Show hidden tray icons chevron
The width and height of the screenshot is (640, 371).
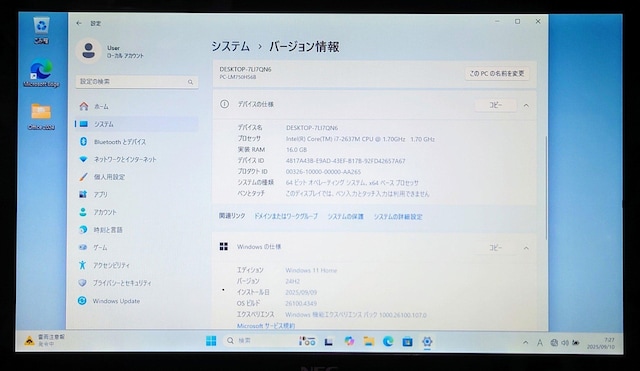(x=525, y=342)
